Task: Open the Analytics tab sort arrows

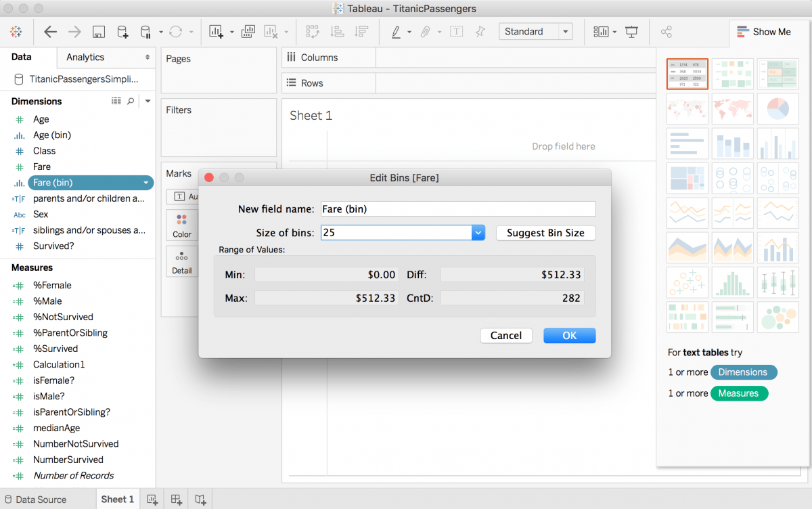Action: click(x=148, y=58)
